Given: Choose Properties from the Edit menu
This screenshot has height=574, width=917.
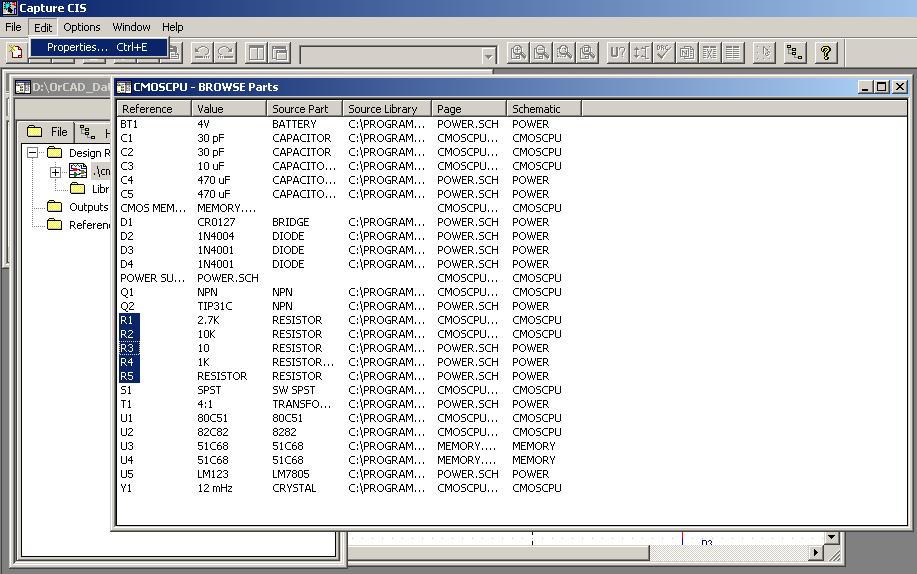Looking at the screenshot, I should 98,47.
